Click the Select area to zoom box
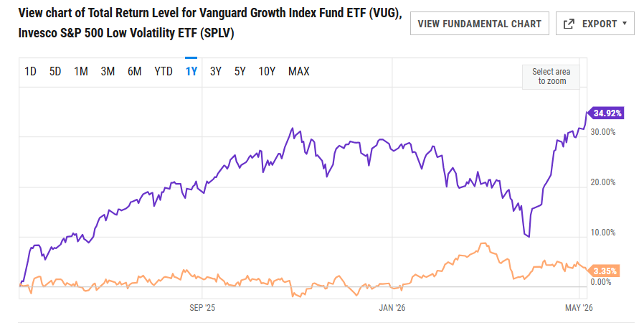Image resolution: width=644 pixels, height=323 pixels. click(551, 77)
